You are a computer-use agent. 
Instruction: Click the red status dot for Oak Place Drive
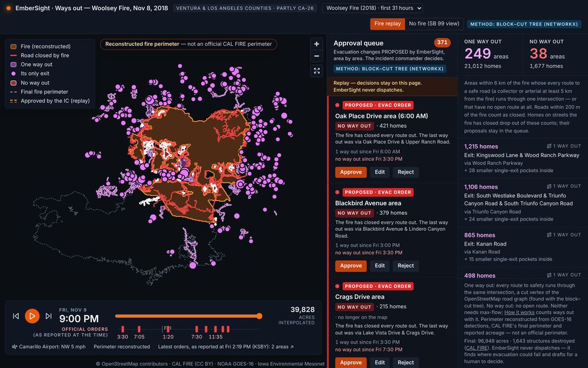pyautogui.click(x=337, y=105)
